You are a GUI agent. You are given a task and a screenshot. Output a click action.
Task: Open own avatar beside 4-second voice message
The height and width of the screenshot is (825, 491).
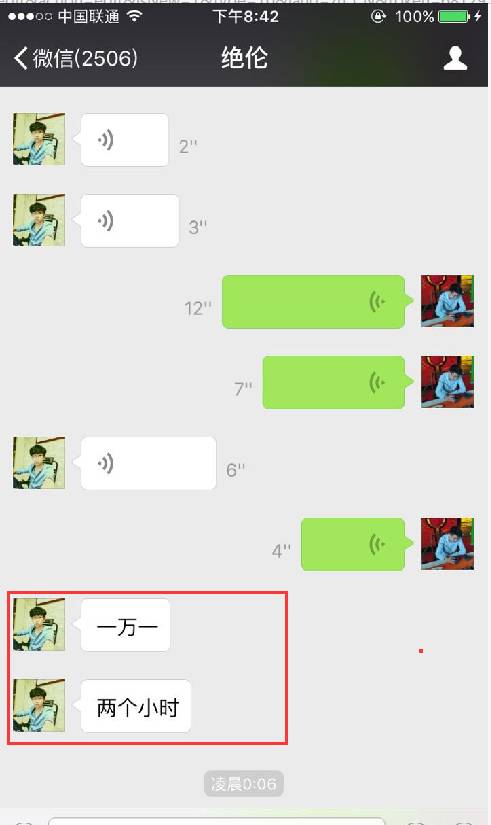(x=447, y=544)
